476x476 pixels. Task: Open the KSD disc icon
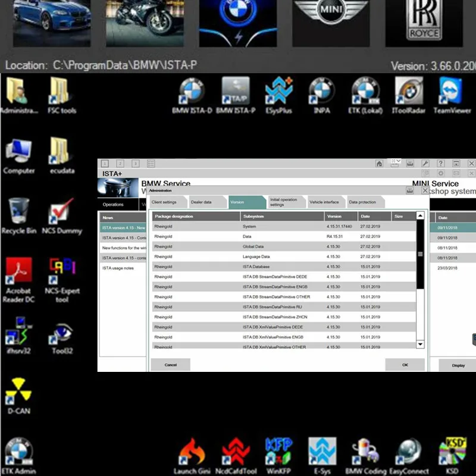pyautogui.click(x=452, y=456)
